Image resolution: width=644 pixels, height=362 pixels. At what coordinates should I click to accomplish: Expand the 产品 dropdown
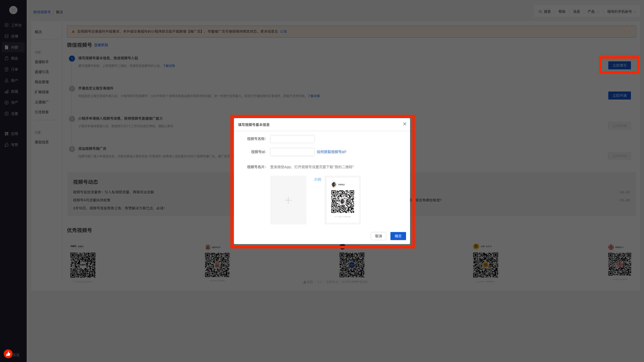pos(593,12)
